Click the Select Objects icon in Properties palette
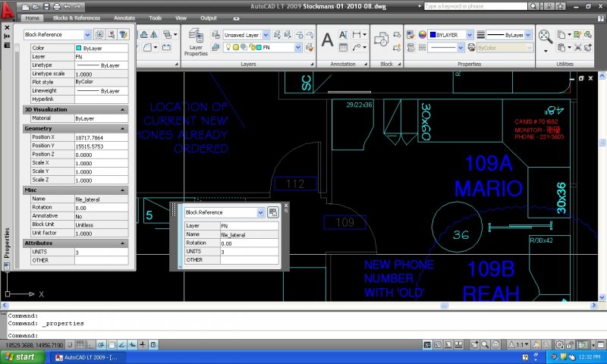This screenshot has height=364, width=607. (x=112, y=34)
